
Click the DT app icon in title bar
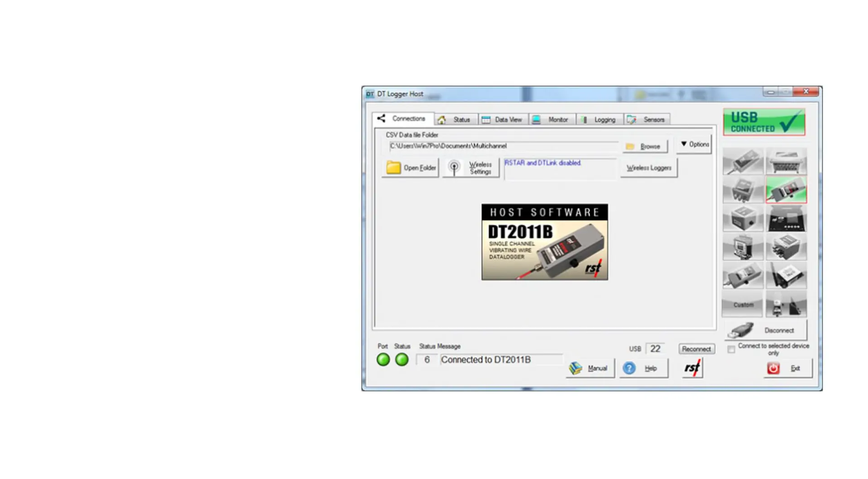pyautogui.click(x=370, y=94)
